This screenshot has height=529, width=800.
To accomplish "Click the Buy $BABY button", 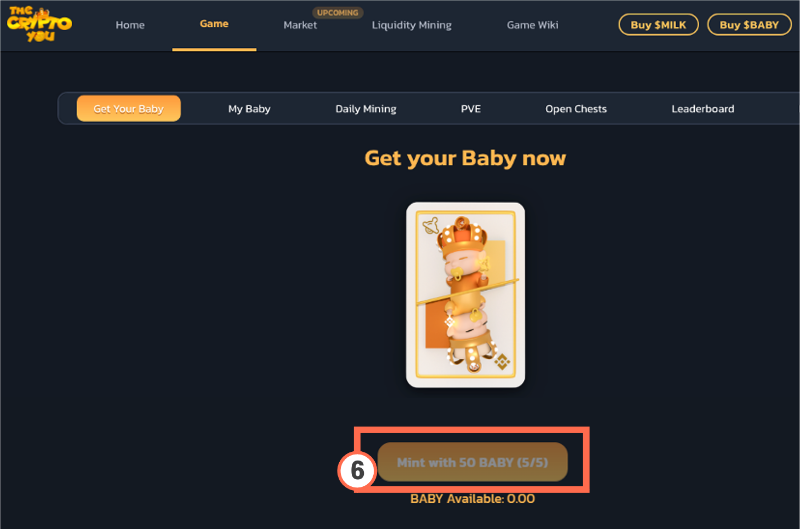I will pos(749,24).
